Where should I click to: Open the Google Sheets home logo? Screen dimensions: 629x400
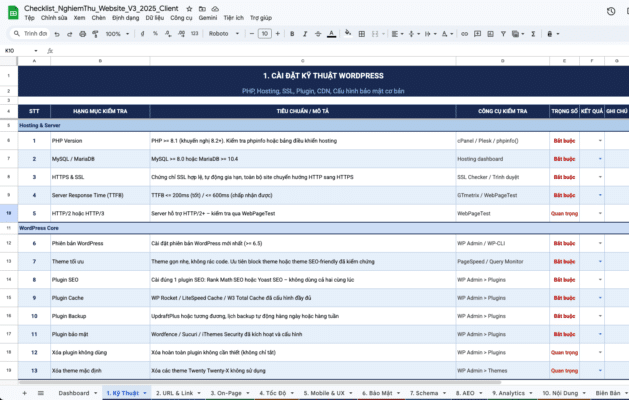13,12
